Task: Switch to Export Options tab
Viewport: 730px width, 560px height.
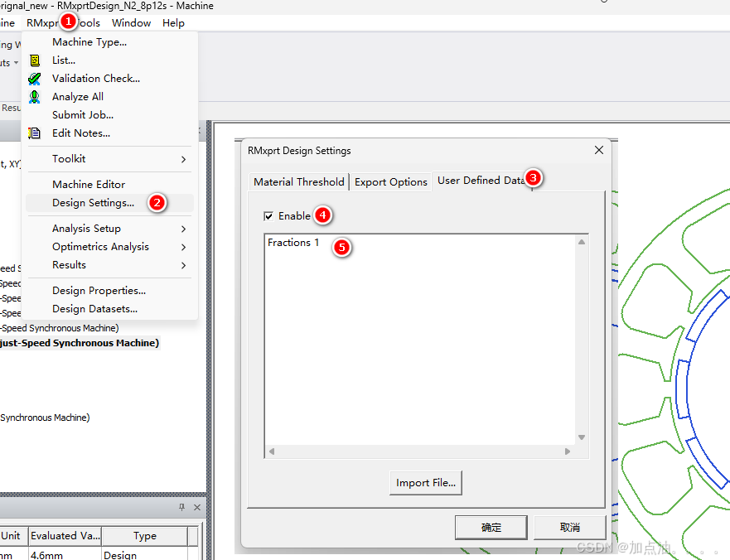Action: (390, 181)
